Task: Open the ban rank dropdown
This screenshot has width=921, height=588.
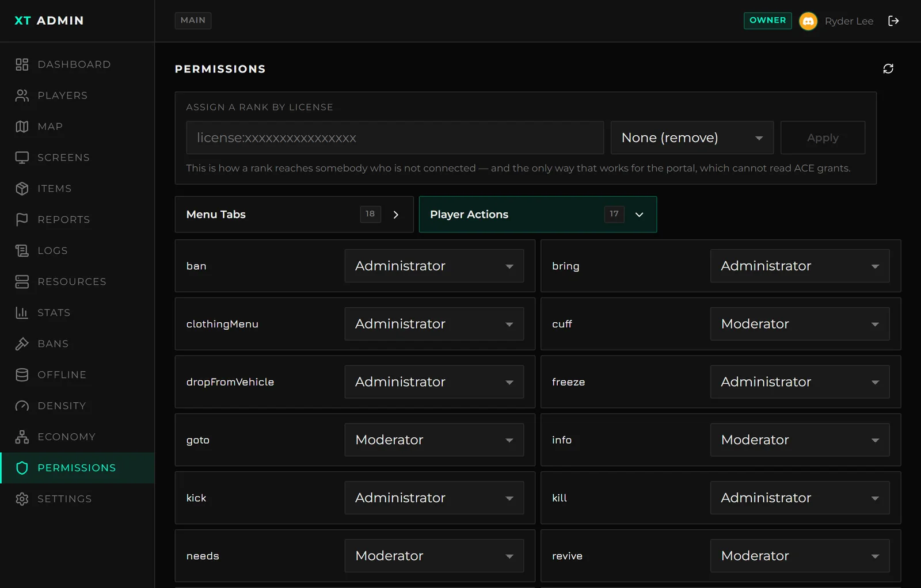Action: 434,266
